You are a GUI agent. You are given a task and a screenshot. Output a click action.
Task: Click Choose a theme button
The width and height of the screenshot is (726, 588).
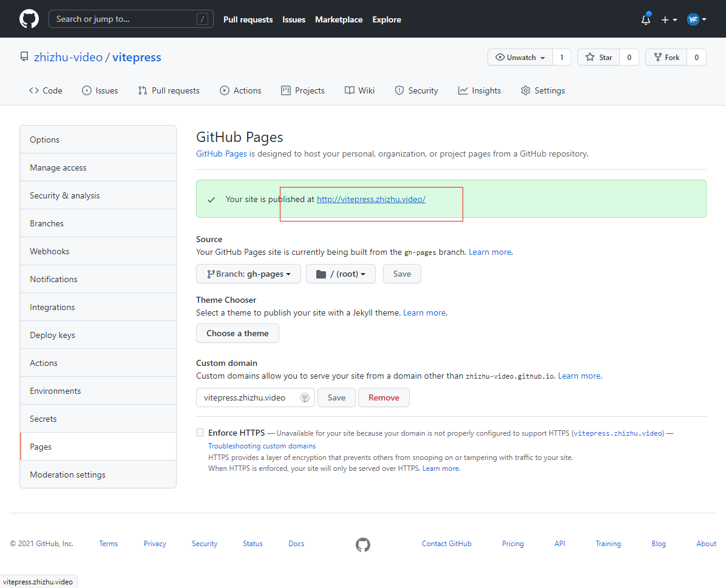click(237, 333)
